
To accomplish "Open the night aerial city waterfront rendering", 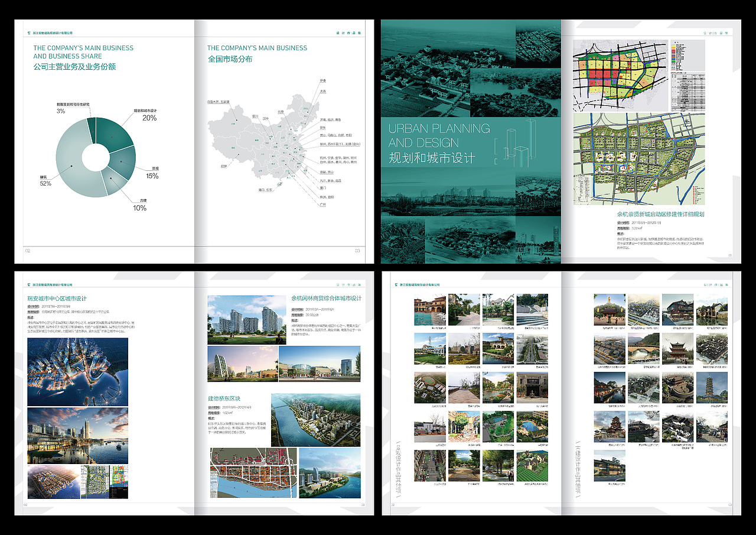I will pos(77,372).
